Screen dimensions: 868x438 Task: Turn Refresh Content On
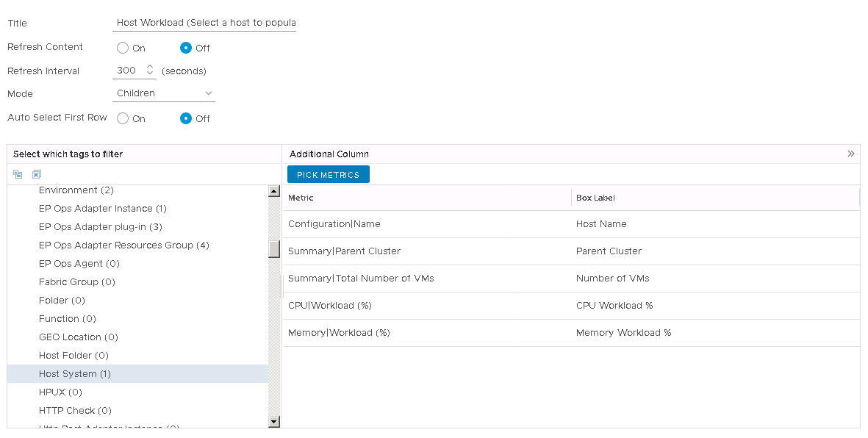[123, 48]
